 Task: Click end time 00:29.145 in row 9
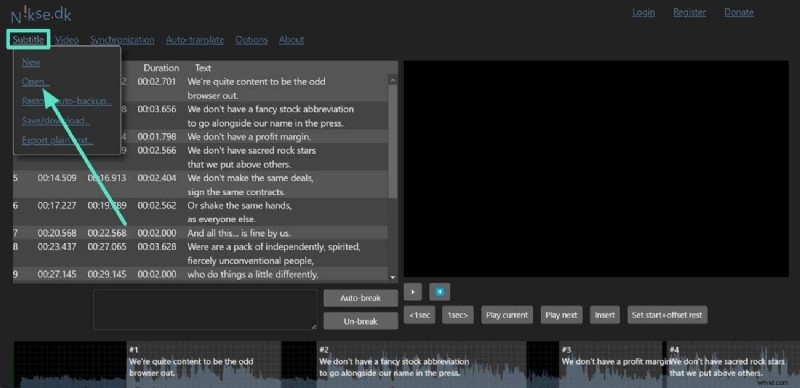[107, 275]
